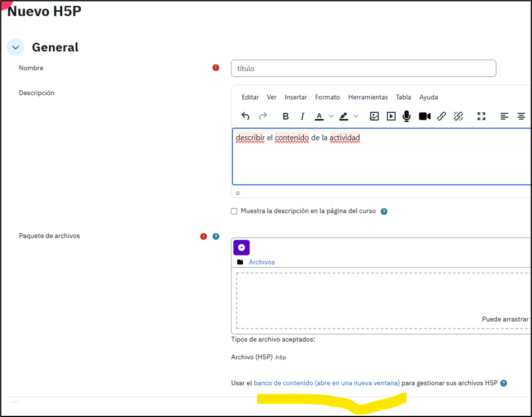The height and width of the screenshot is (417, 532).
Task: Open the Herramientas menu
Action: [x=368, y=97]
